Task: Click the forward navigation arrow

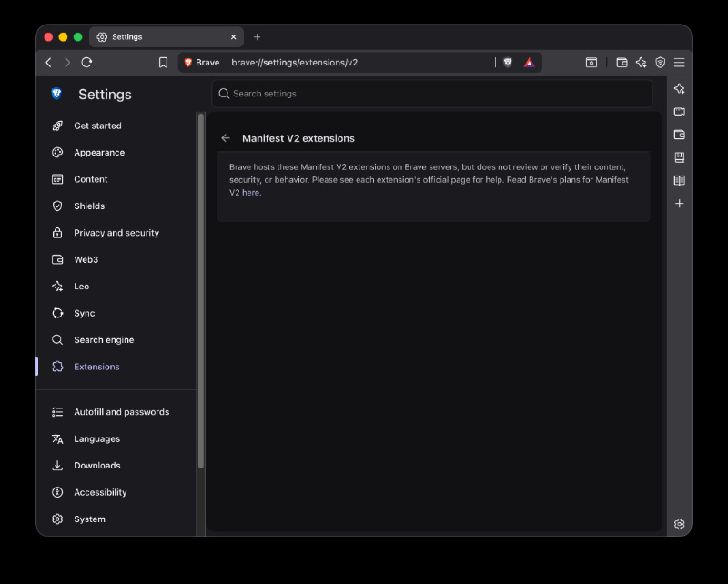Action: (x=67, y=62)
